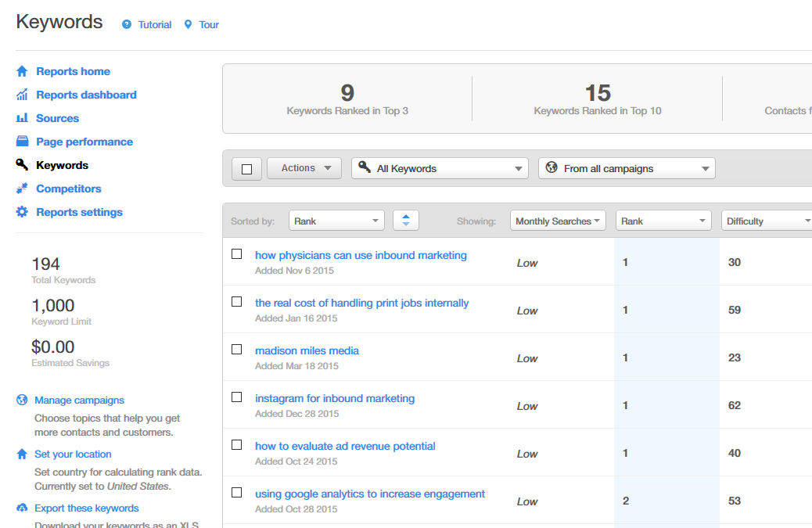Click the Reports settings gear icon
The image size is (812, 528).
click(22, 212)
